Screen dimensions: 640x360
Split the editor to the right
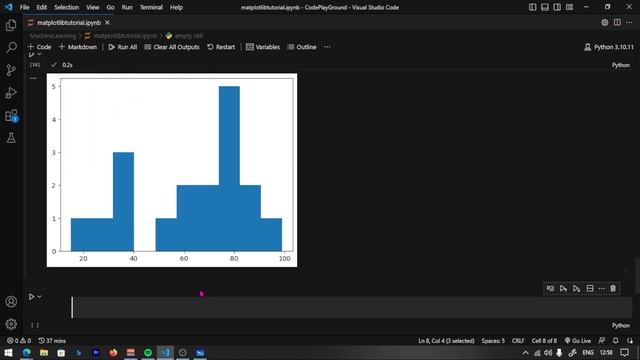[x=617, y=22]
